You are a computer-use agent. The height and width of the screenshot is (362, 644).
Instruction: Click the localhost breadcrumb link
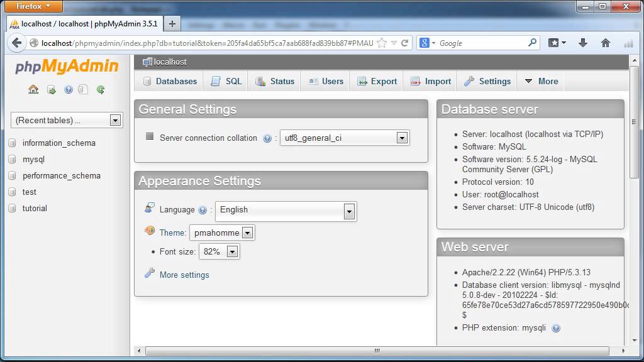(x=170, y=62)
